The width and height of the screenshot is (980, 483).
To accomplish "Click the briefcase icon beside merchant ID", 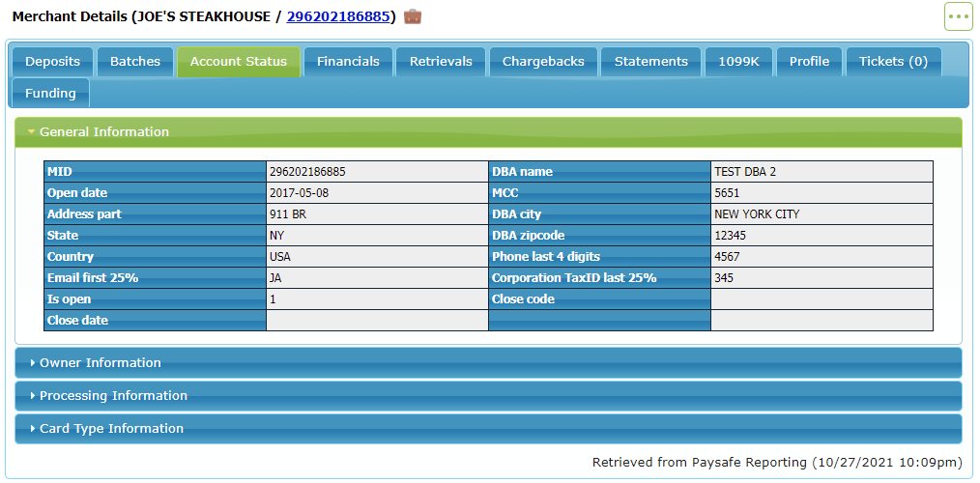I will [413, 16].
